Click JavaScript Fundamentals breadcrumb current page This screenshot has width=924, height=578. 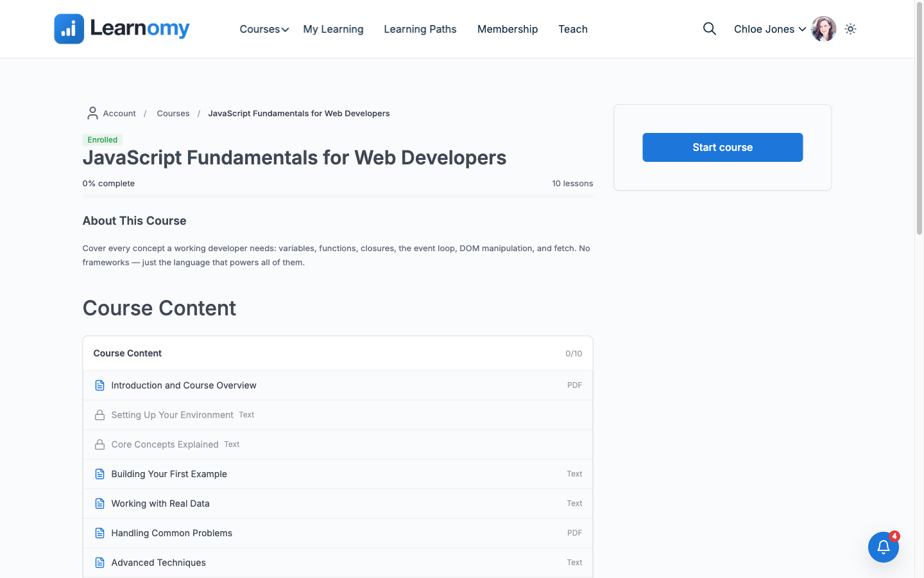click(299, 113)
